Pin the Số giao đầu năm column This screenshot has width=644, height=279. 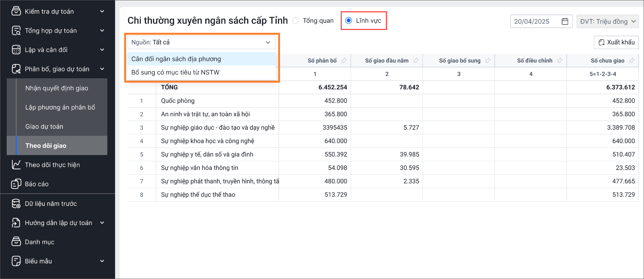(416, 61)
